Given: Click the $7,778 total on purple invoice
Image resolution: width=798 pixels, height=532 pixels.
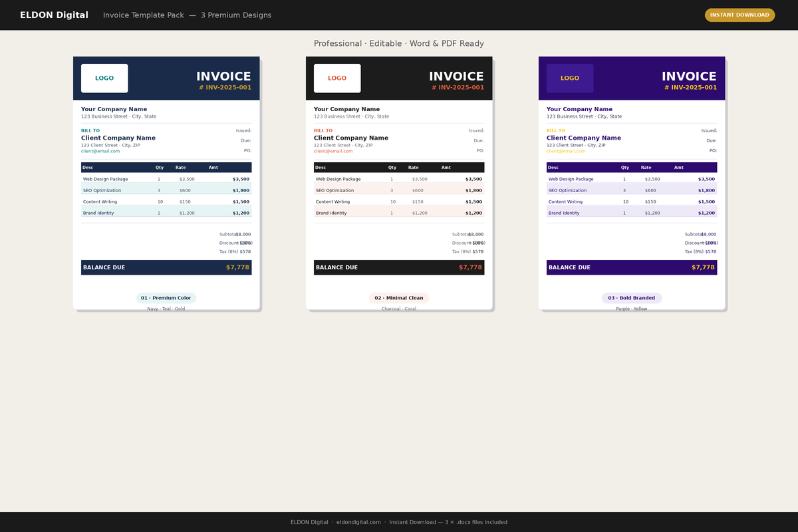Looking at the screenshot, I should click(x=703, y=267).
